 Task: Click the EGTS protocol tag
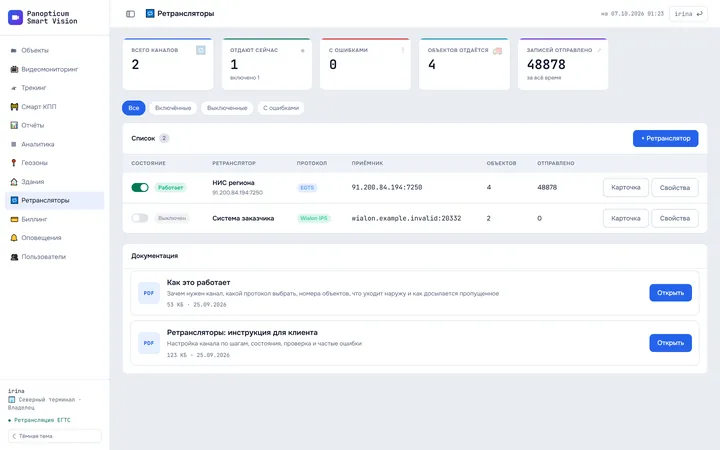307,187
